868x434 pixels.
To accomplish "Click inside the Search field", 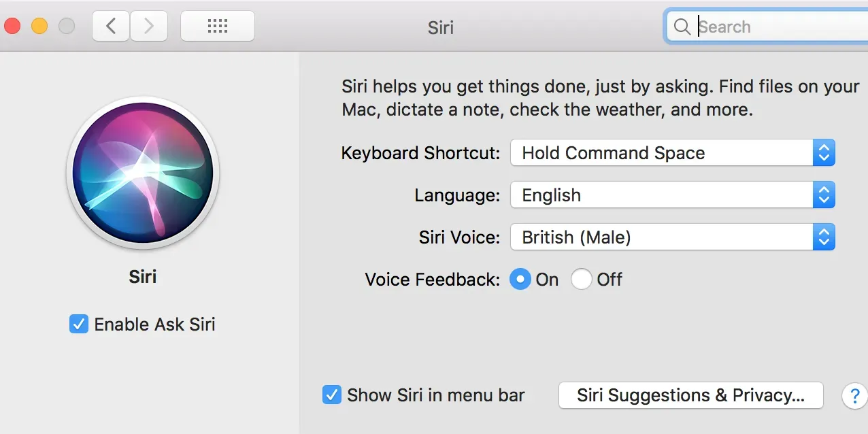I will pos(748,27).
